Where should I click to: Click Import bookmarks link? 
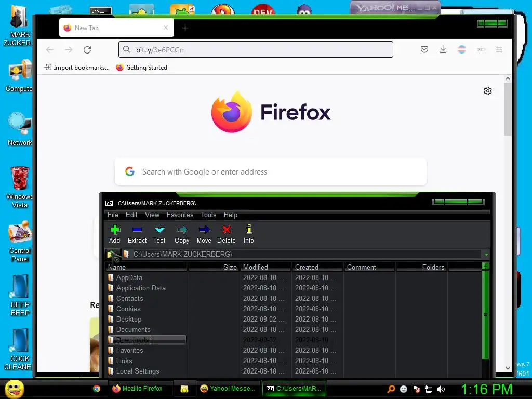pyautogui.click(x=77, y=67)
